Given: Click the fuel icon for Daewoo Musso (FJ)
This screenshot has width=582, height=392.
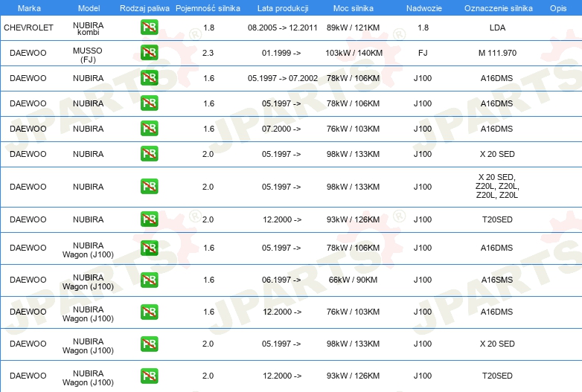Looking at the screenshot, I should [x=149, y=54].
